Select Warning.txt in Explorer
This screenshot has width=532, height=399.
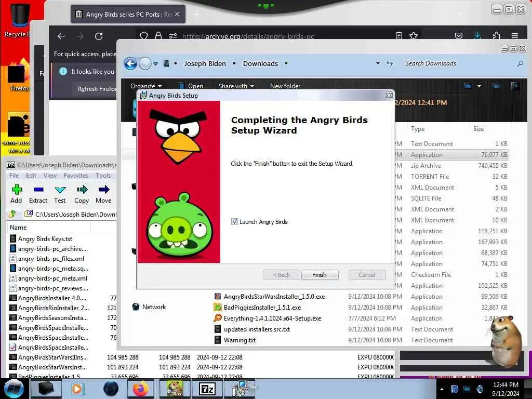pos(240,340)
